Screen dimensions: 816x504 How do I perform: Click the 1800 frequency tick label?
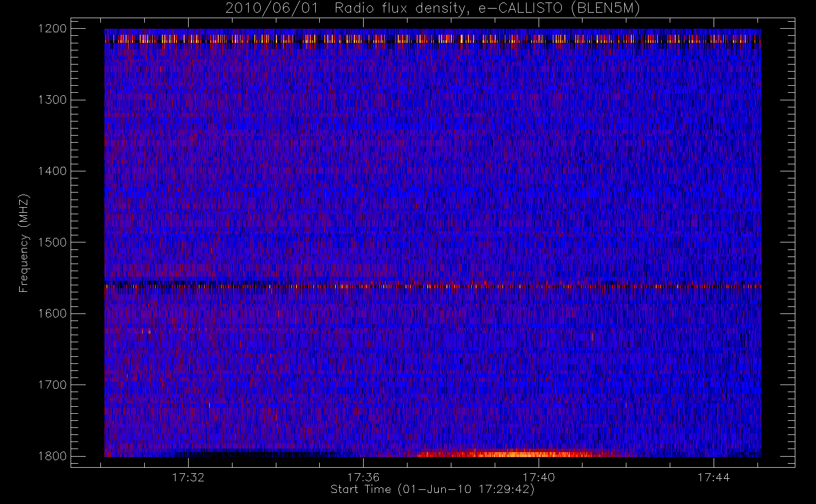(x=52, y=456)
